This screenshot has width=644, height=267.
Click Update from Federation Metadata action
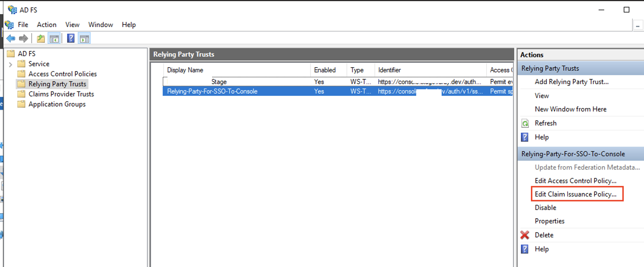tap(587, 167)
